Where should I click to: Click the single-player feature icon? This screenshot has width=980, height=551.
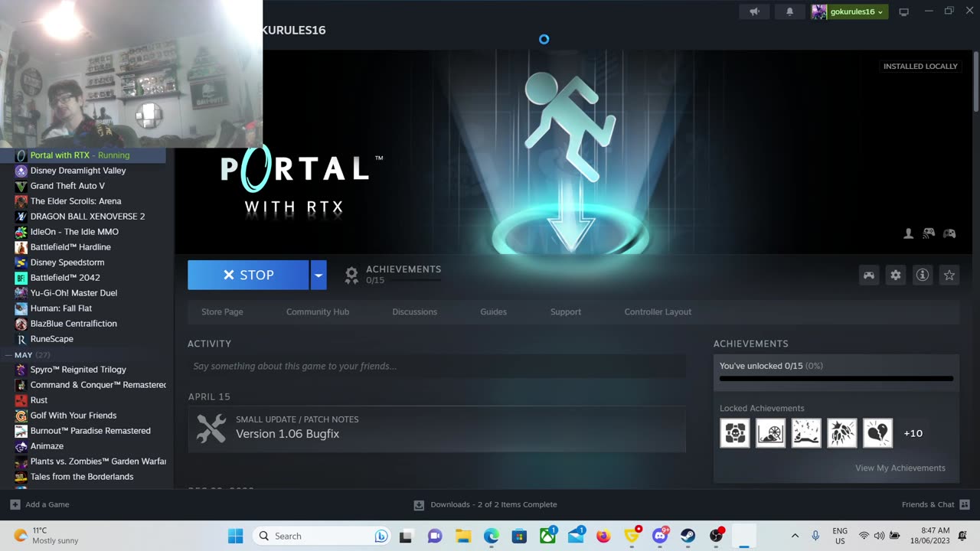pos(909,233)
